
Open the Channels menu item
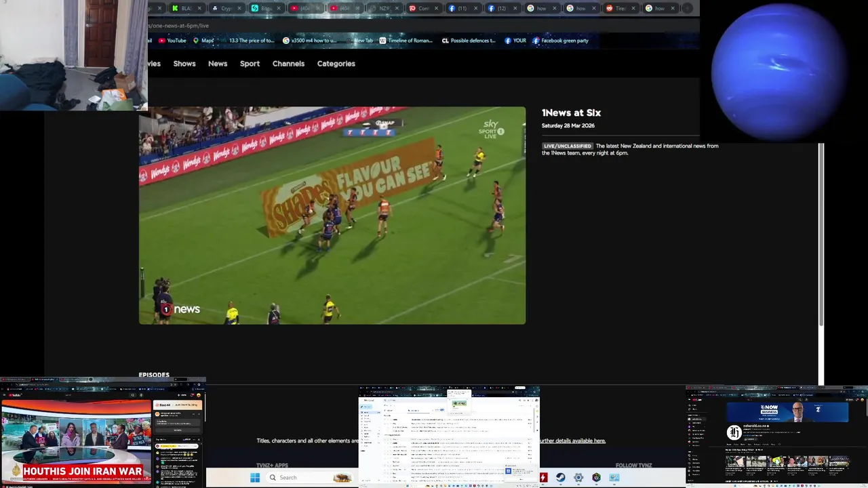coord(288,64)
